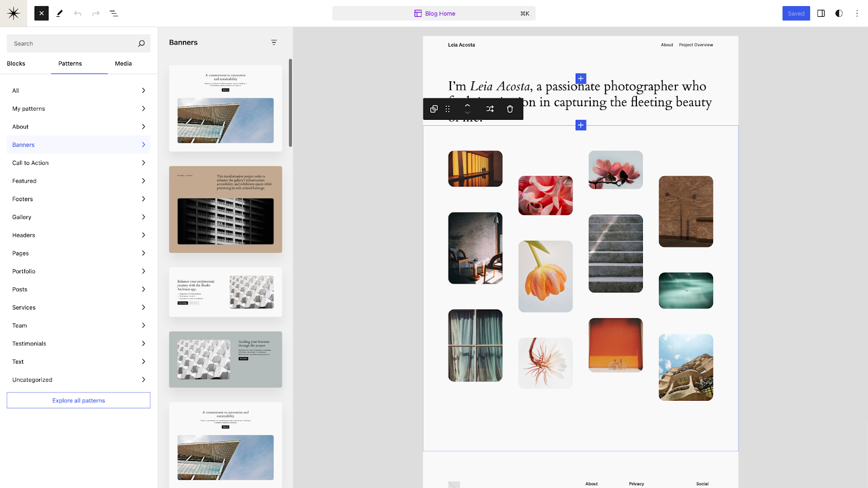Viewport: 868px width, 488px height.
Task: Toggle the Settings sidebar panel
Action: [821, 13]
